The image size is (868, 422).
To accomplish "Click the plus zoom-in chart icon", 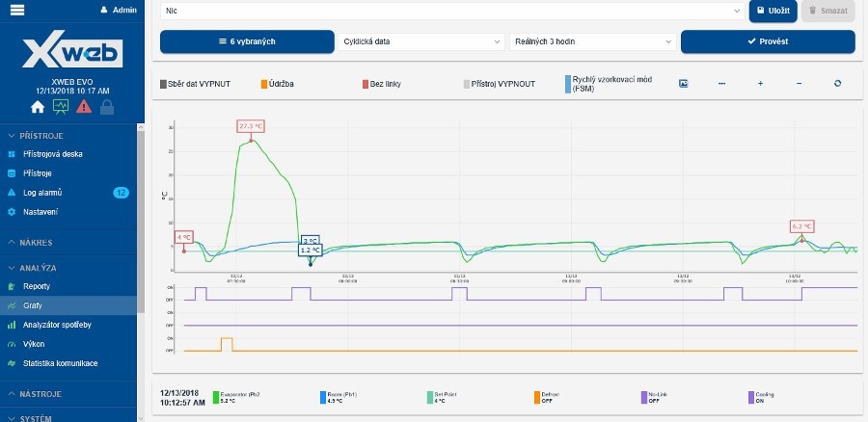I will coord(760,84).
